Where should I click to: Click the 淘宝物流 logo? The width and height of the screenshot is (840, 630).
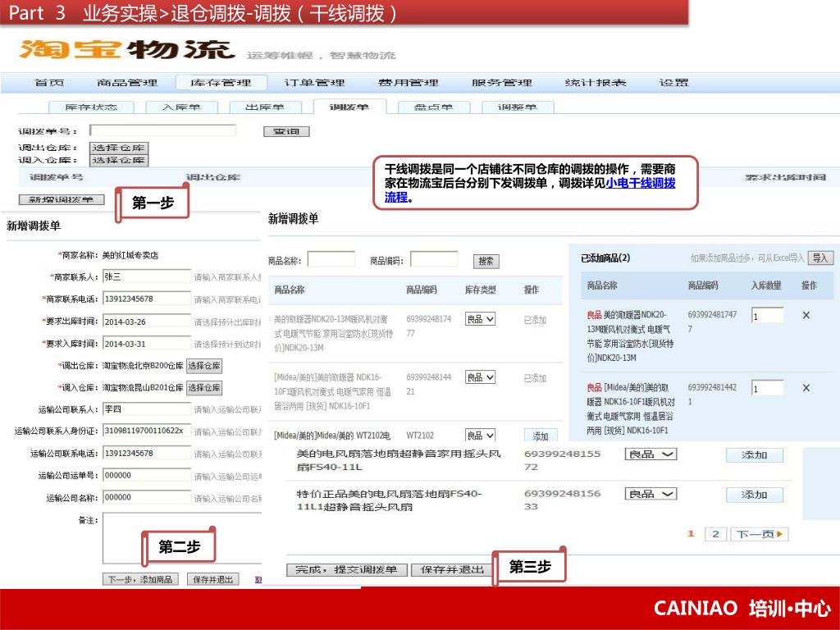pyautogui.click(x=127, y=49)
